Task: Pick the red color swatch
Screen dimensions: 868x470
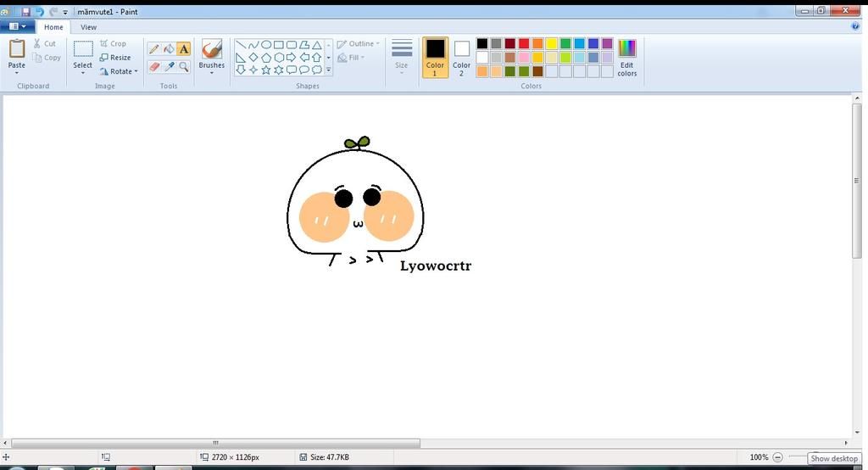Action: [524, 43]
